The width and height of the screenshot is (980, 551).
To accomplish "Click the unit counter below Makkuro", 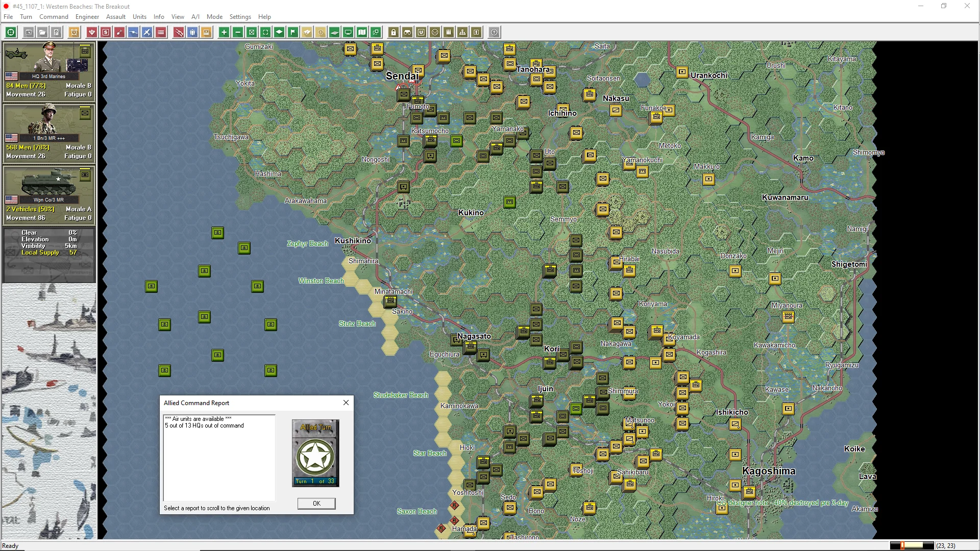I will 708,179.
